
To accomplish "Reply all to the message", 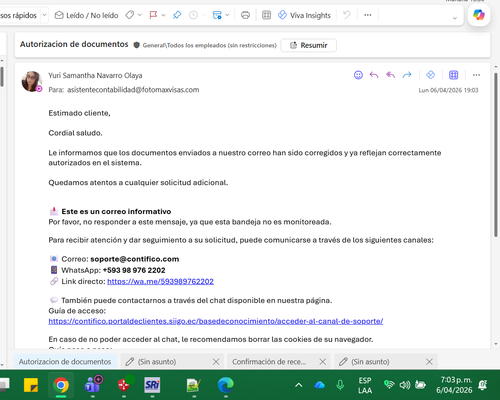I will coord(390,75).
